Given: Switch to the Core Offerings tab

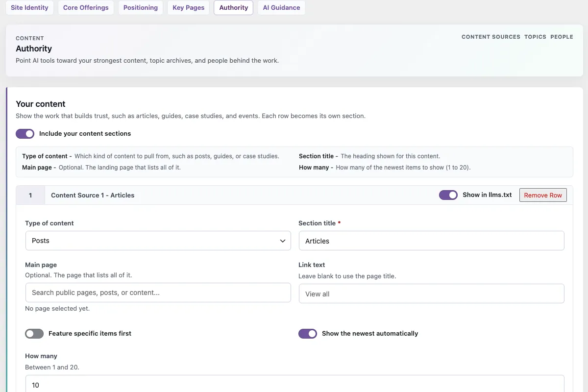Looking at the screenshot, I should 86,7.
